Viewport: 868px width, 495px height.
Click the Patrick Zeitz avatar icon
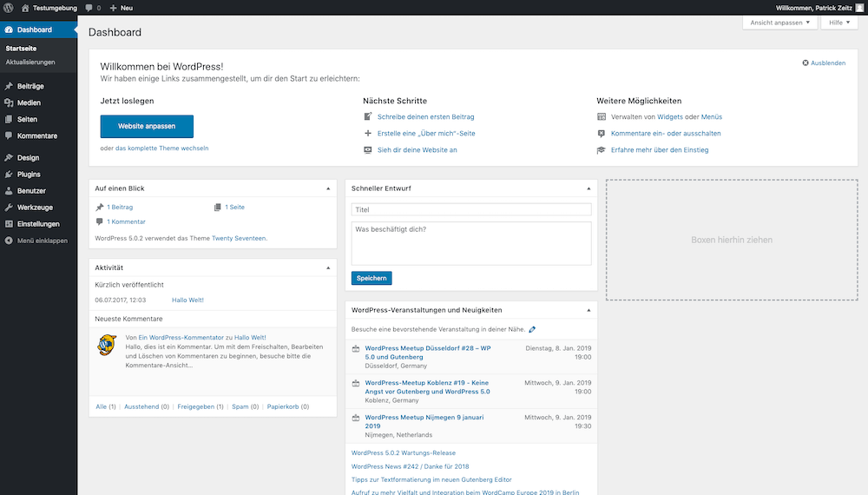[x=859, y=8]
